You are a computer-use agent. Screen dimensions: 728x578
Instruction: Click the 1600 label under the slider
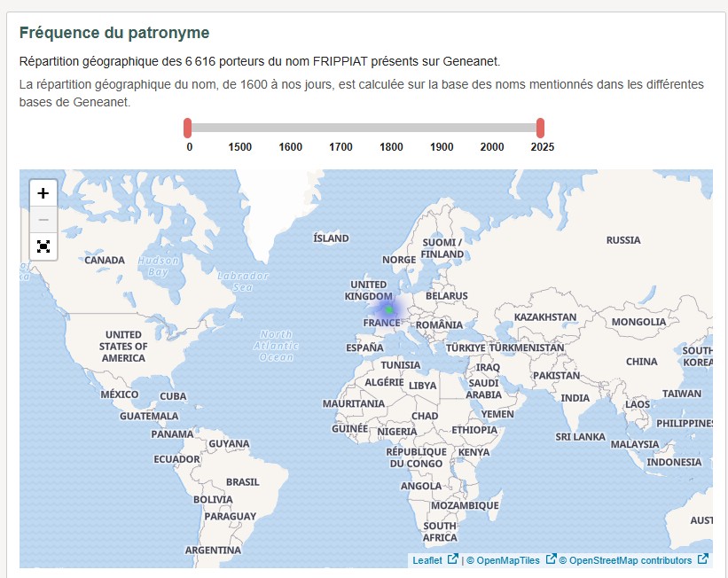click(x=289, y=147)
